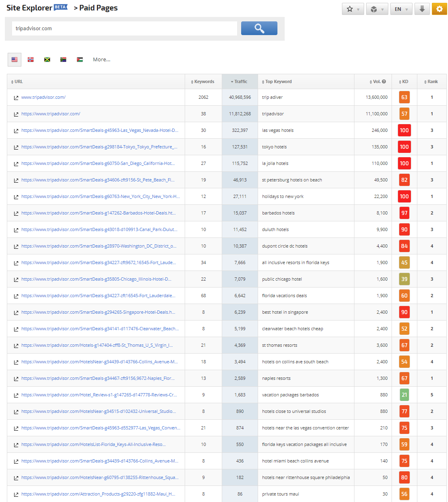Click the magnifying glass search button
Viewport: 448px width, 502px height.
(x=259, y=28)
